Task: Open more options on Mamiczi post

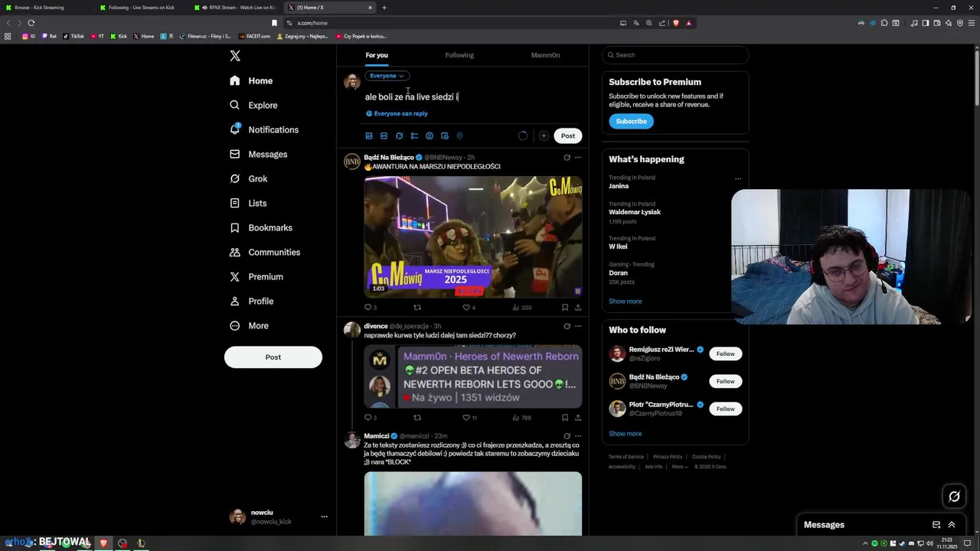Action: 578,436
